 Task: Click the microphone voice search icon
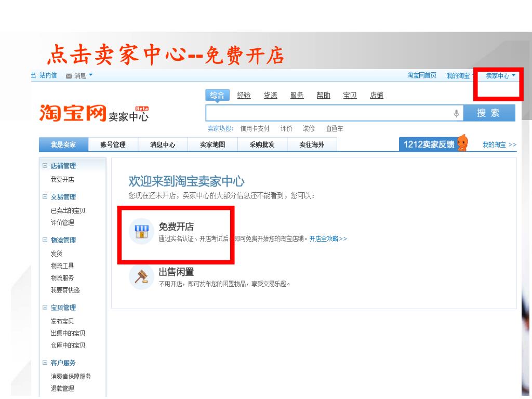pos(456,113)
